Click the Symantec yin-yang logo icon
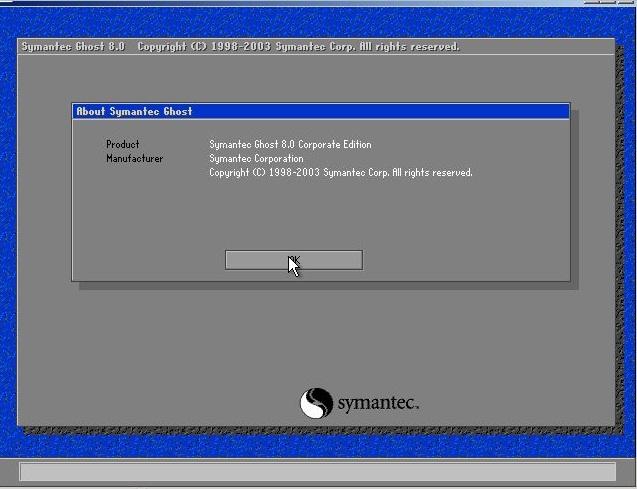 pos(315,403)
